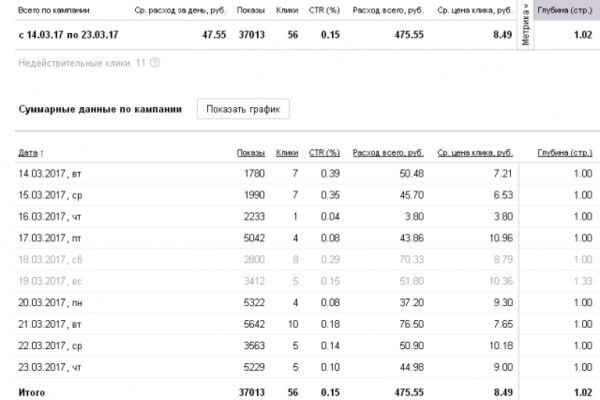Sort by Глубина (стр.) table header
Viewport: 600px width, 400px height.
(x=565, y=153)
